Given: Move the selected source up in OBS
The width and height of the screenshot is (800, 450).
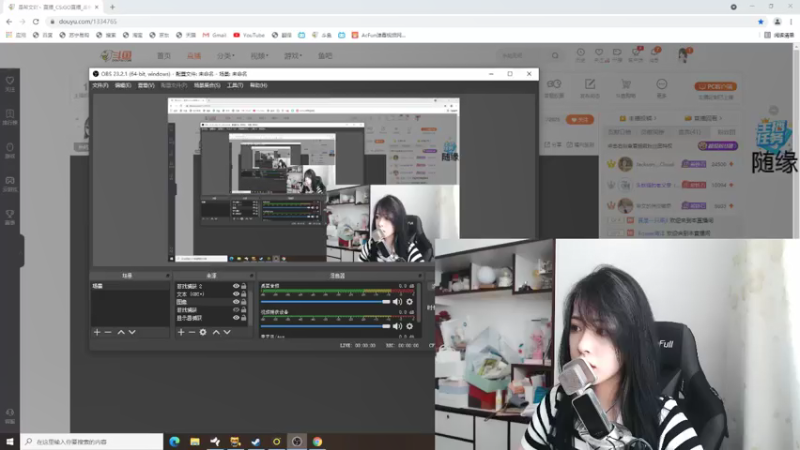Looking at the screenshot, I should [x=216, y=332].
